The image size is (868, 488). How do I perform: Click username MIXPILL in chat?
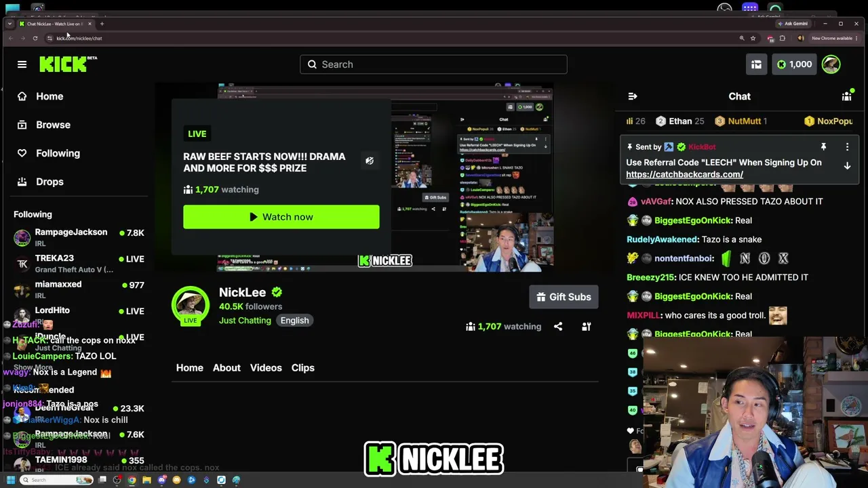(643, 315)
